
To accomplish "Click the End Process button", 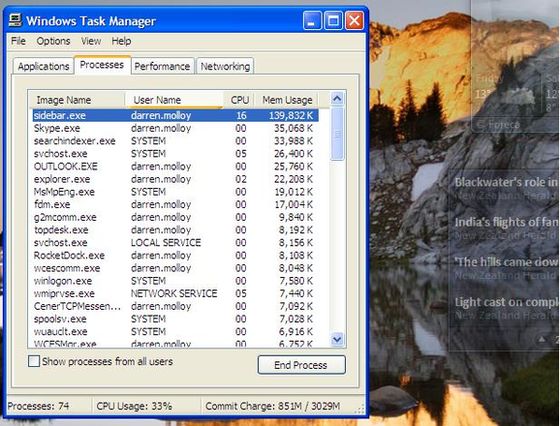I will click(301, 365).
